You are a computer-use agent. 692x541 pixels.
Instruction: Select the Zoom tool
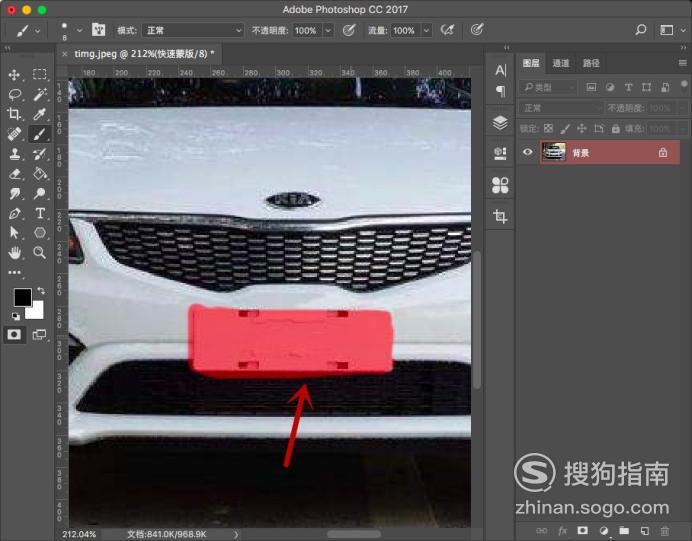[x=40, y=252]
